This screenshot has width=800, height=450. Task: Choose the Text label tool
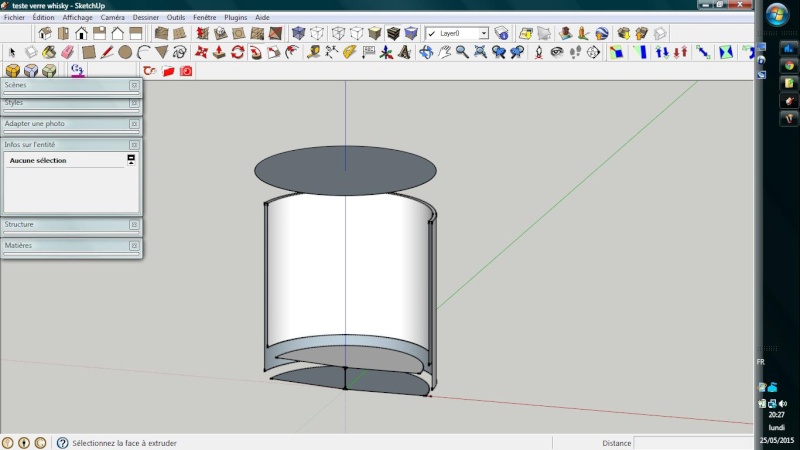coord(368,52)
